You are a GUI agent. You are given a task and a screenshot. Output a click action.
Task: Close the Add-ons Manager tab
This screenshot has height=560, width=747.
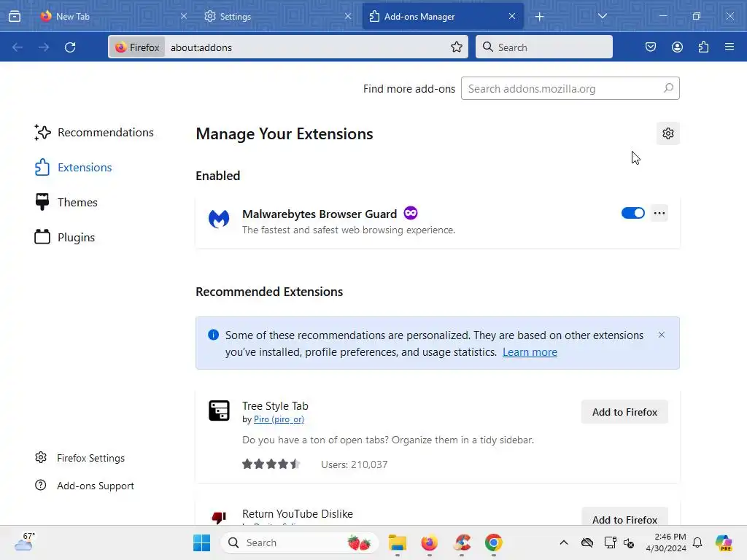(512, 16)
